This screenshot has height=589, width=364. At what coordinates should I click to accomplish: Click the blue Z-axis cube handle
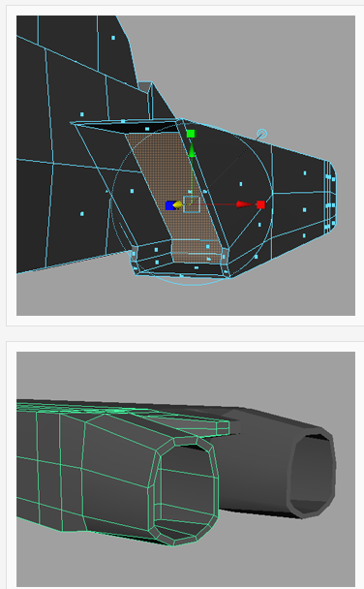pos(169,205)
